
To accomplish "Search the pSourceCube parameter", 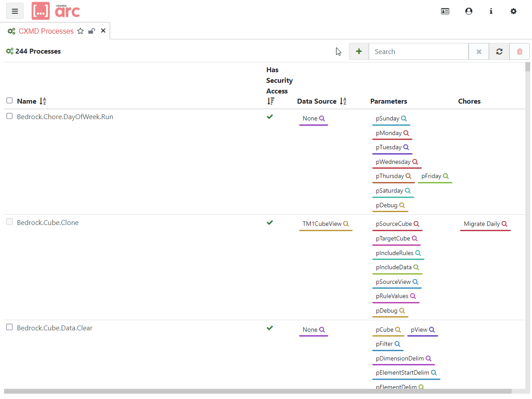I will [x=417, y=224].
